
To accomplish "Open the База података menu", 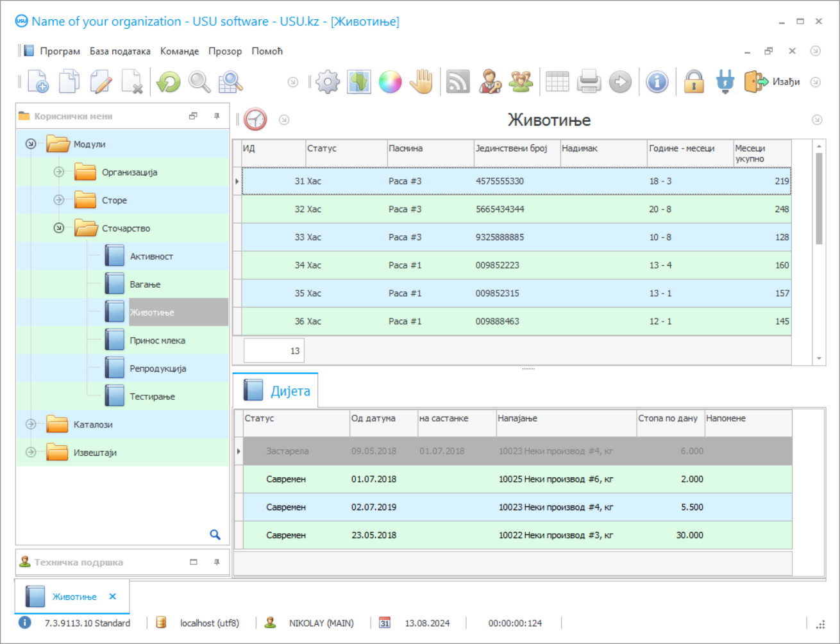I will click(x=120, y=51).
